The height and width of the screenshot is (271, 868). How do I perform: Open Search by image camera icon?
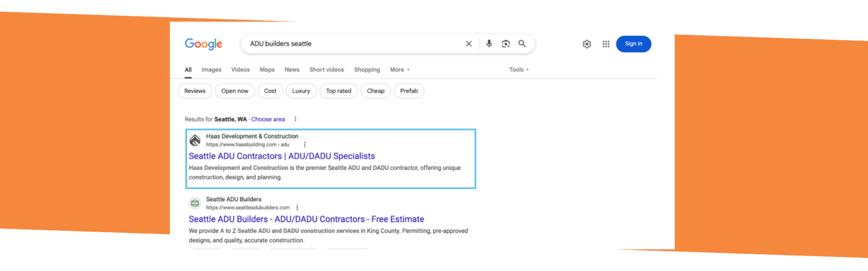pyautogui.click(x=506, y=44)
